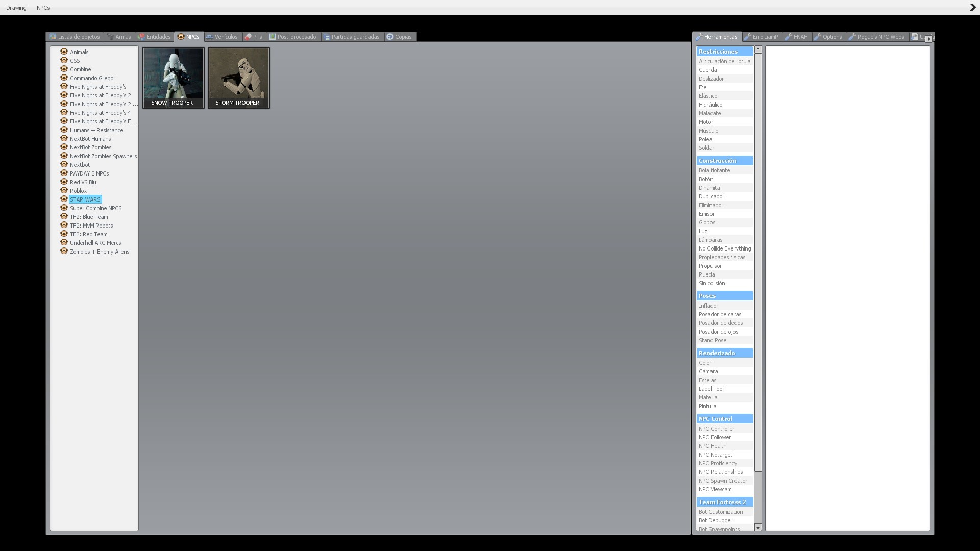980x551 pixels.
Task: Click the Roblox category face icon
Action: [64, 190]
